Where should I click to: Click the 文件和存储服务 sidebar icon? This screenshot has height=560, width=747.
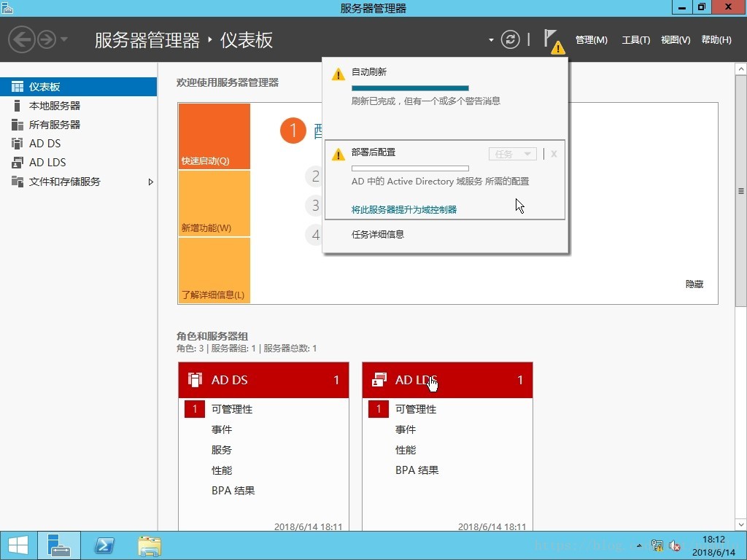point(18,182)
